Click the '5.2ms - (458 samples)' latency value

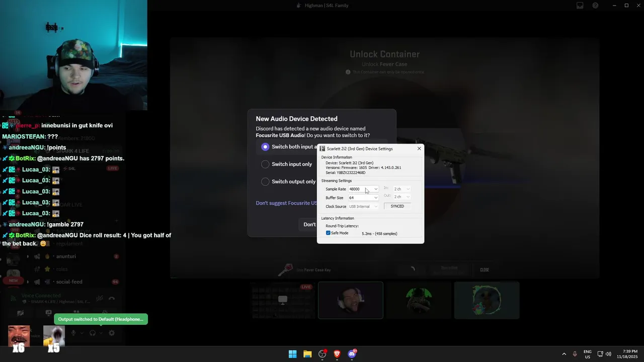pos(379,233)
